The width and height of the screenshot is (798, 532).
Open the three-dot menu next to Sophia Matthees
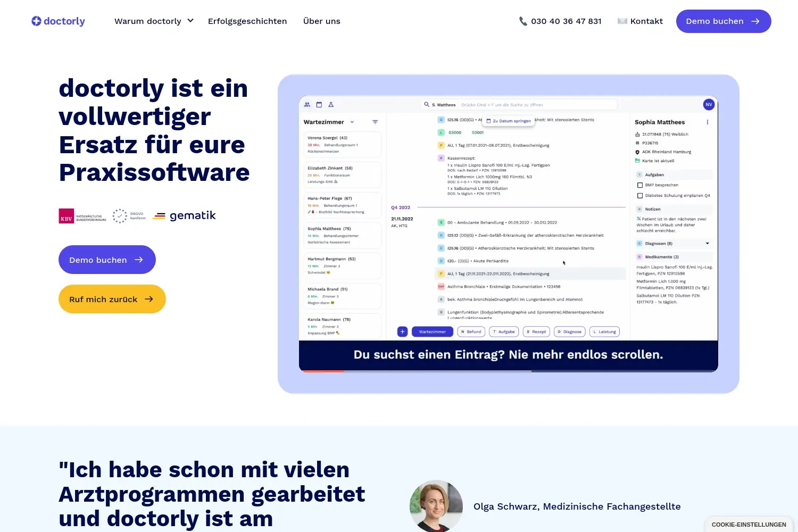(x=708, y=122)
